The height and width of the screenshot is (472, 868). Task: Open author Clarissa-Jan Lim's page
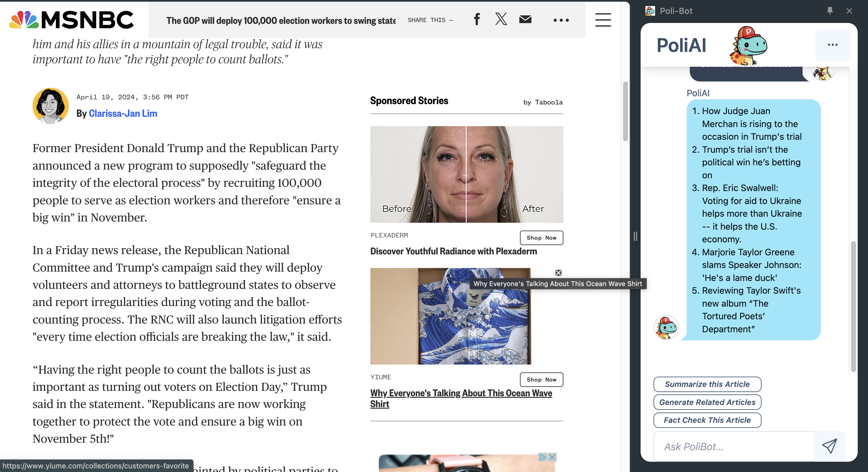(123, 113)
